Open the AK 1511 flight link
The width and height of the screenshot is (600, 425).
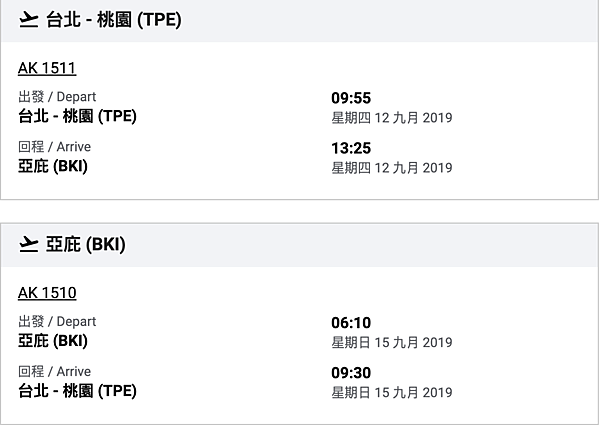47,68
